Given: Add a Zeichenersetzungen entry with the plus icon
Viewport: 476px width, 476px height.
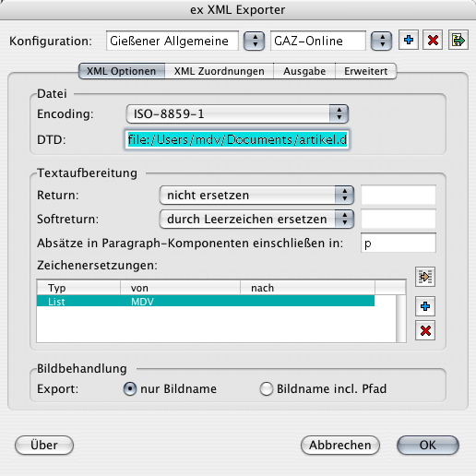Looking at the screenshot, I should point(425,306).
